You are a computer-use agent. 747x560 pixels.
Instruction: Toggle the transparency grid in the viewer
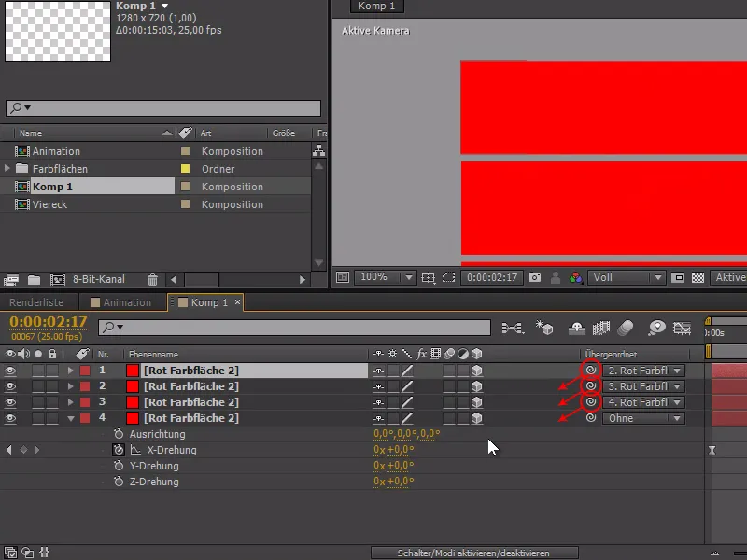pos(698,277)
